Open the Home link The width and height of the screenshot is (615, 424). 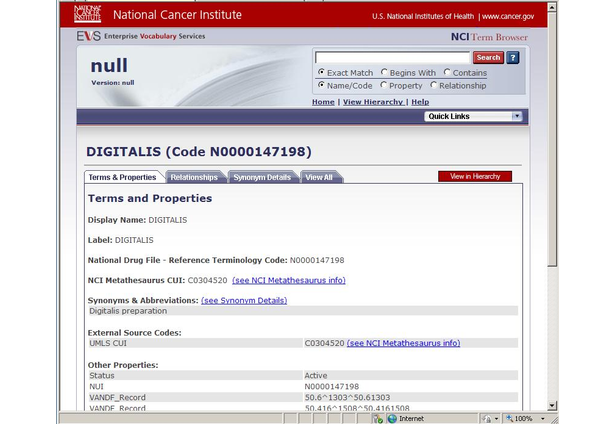(x=323, y=102)
